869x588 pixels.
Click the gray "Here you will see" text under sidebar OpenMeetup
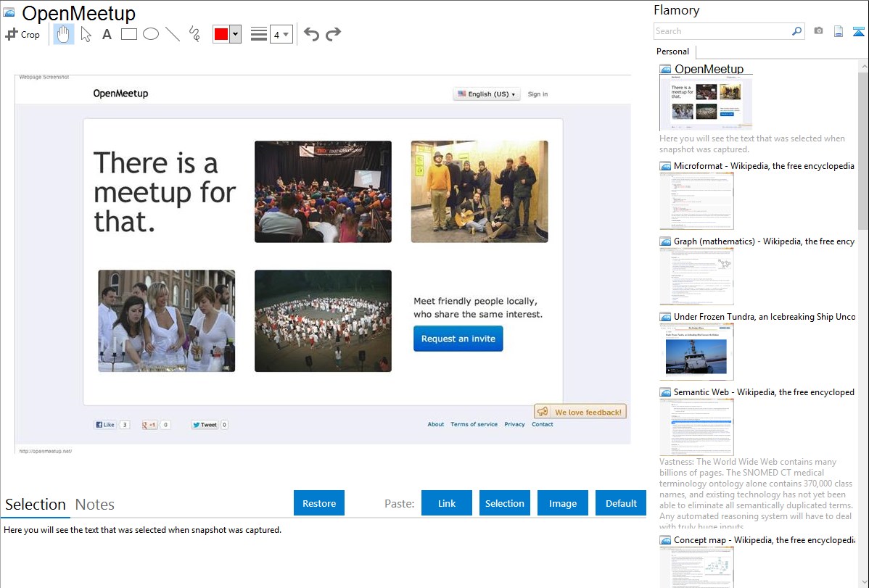(x=752, y=144)
